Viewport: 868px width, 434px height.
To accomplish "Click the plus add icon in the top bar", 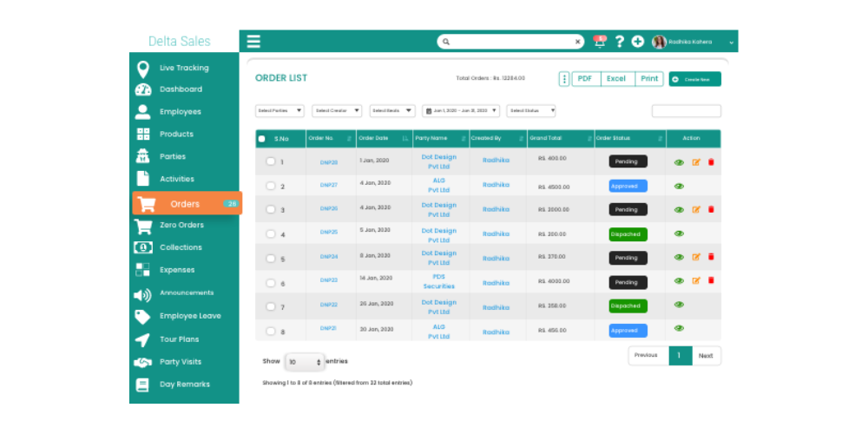I will (638, 42).
